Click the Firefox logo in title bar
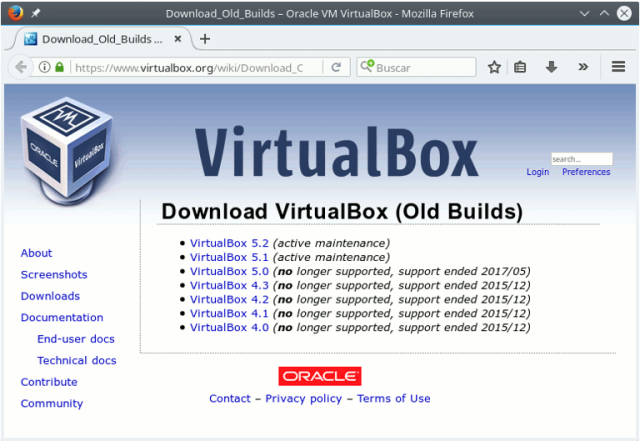The width and height of the screenshot is (640, 441). point(16,13)
